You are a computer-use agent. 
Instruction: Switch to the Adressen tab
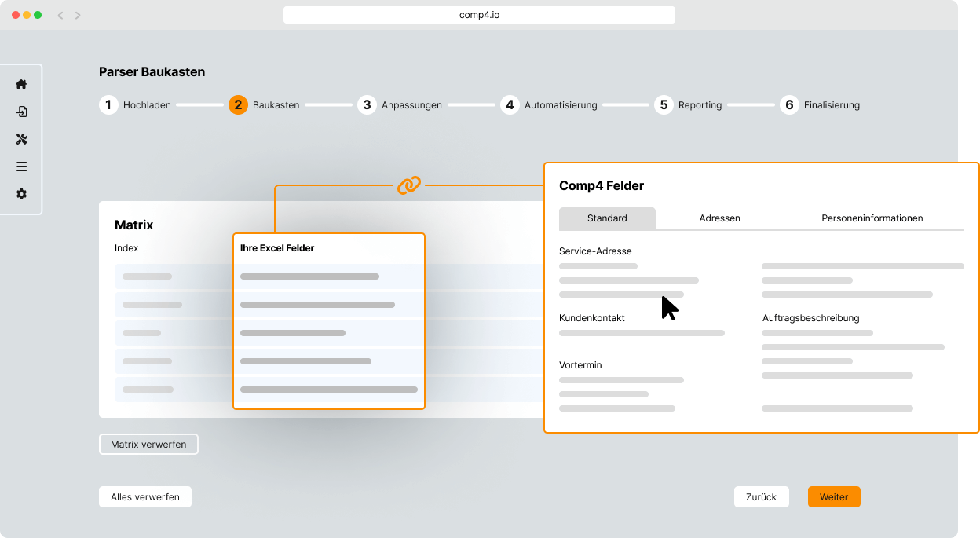click(720, 218)
